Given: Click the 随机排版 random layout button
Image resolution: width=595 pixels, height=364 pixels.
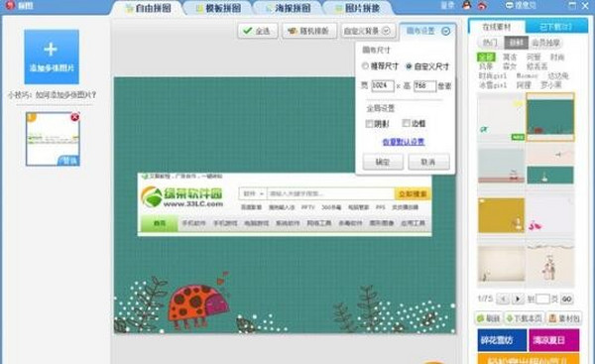Looking at the screenshot, I should click(x=308, y=31).
